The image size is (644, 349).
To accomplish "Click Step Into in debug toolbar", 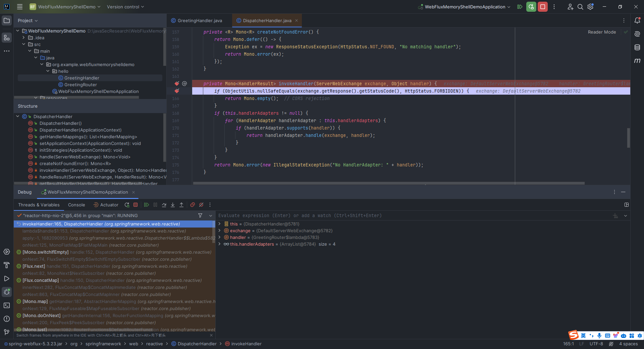I will pos(173,205).
